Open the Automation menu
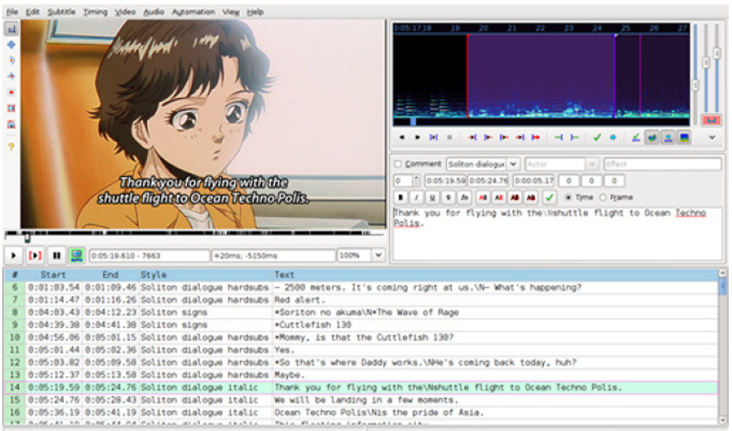 (192, 11)
